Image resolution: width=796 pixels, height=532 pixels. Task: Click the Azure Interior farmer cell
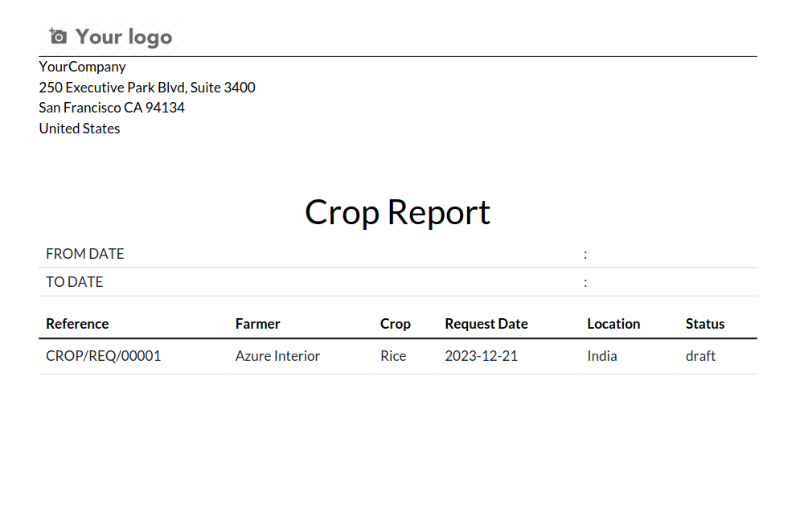(x=277, y=356)
